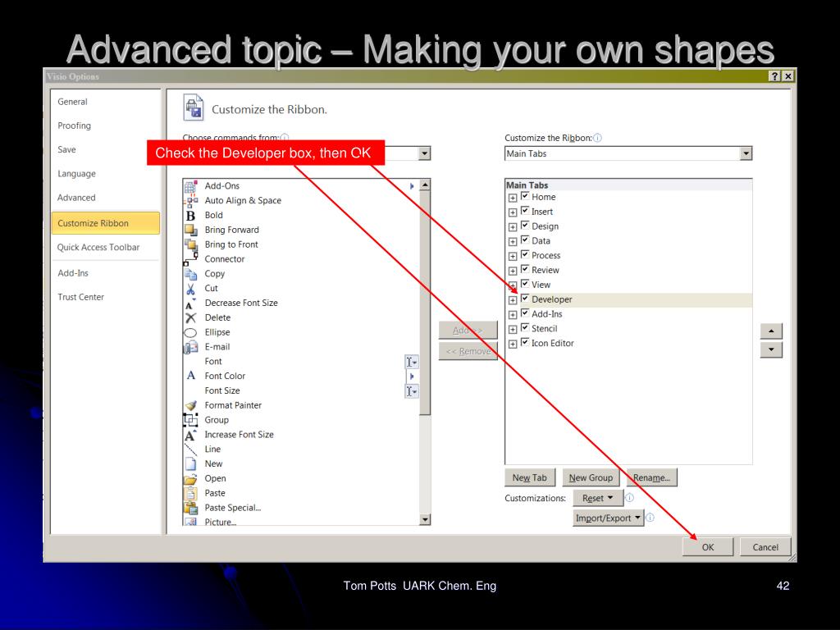
Task: Select the Paste clipboard icon
Action: click(x=190, y=493)
